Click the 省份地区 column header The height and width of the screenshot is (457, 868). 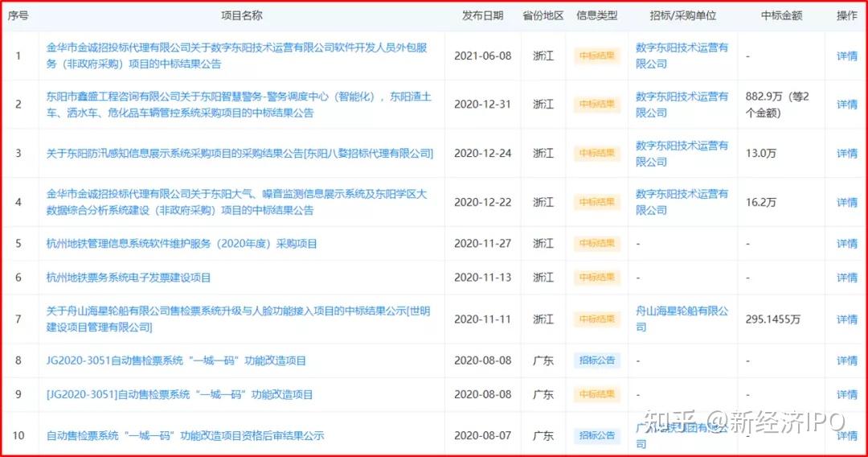coord(542,16)
